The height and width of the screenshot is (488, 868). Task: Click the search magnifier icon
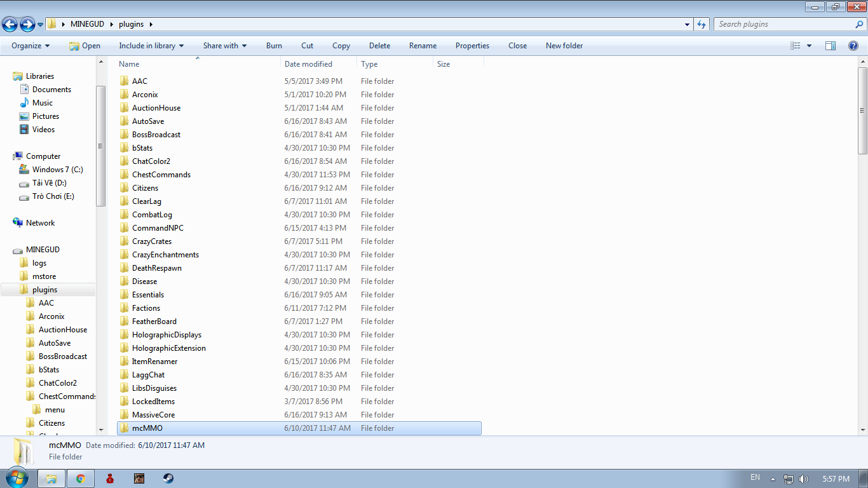click(860, 25)
